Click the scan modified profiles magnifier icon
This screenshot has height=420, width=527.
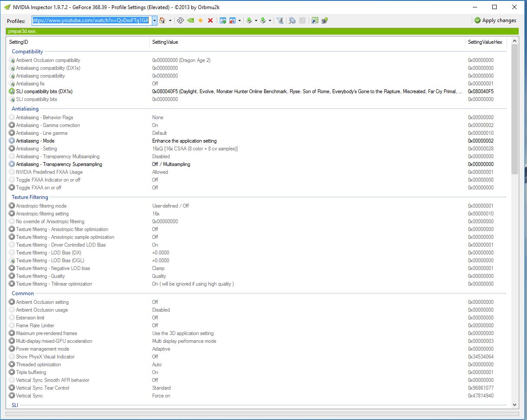(292, 20)
